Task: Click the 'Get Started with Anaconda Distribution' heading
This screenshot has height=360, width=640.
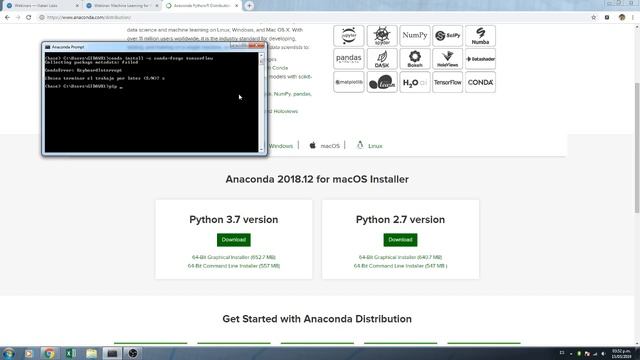Action: click(317, 319)
